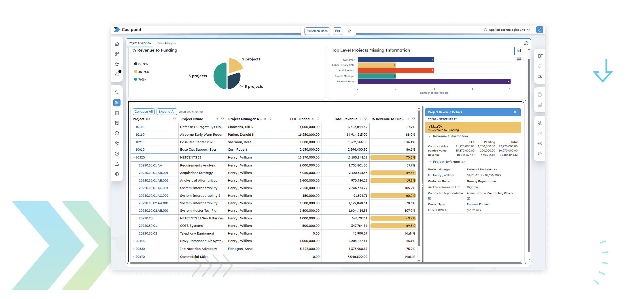Viewport: 644px width, 299px height.
Task: Click the 76%+ legend color dot
Action: coord(136,79)
